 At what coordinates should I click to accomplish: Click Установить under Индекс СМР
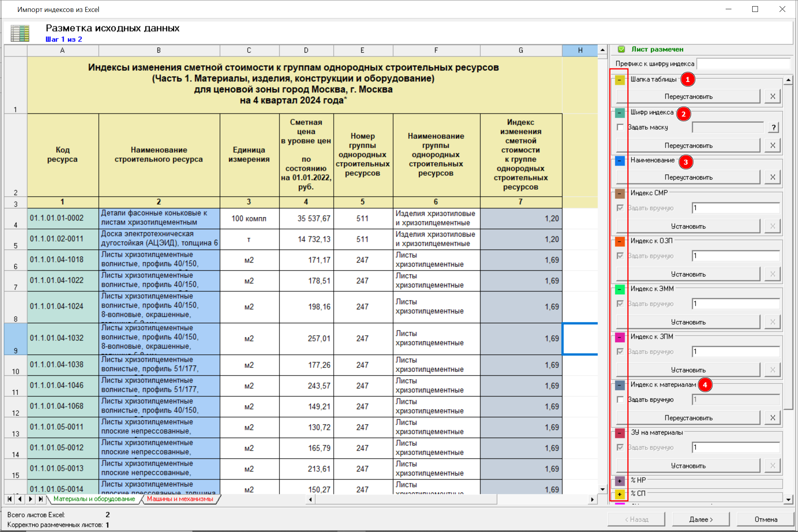[x=688, y=226]
